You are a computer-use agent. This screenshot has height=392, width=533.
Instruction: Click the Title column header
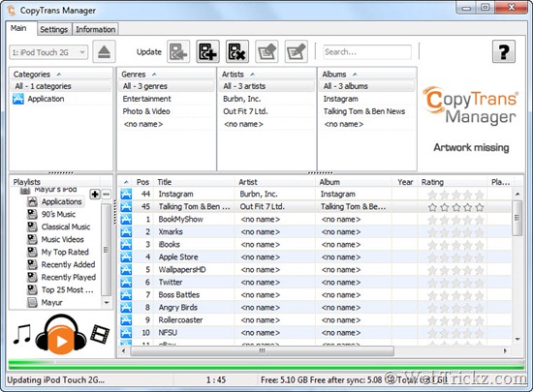(194, 182)
